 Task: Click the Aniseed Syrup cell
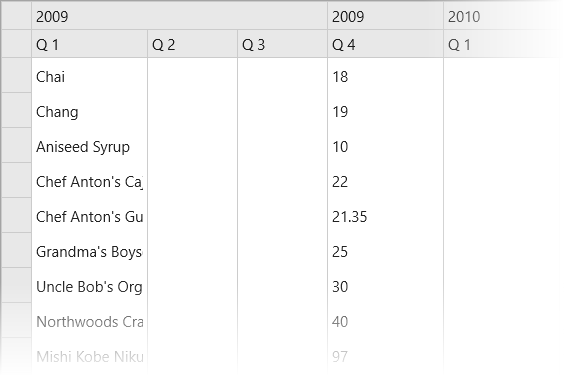click(90, 147)
